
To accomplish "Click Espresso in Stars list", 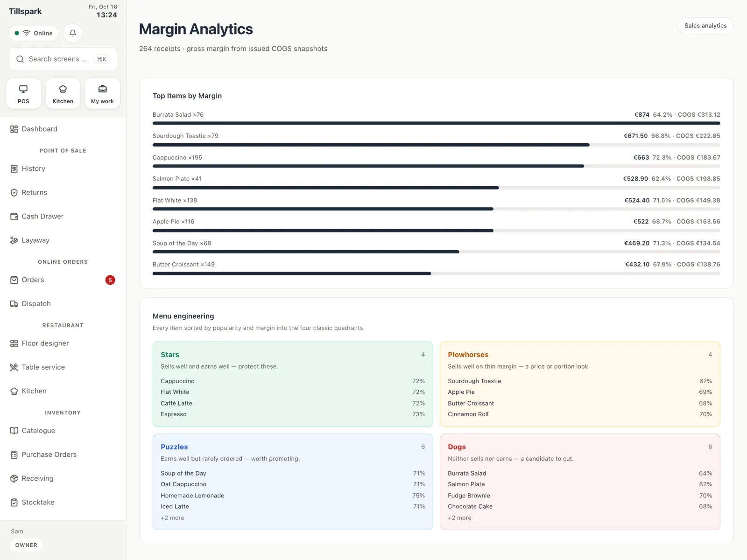I will coord(174,414).
